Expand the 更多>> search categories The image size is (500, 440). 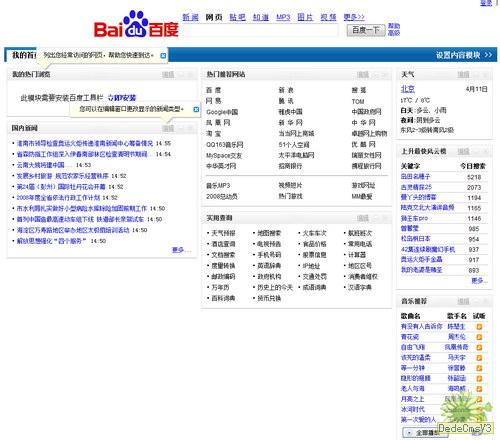pyautogui.click(x=354, y=17)
